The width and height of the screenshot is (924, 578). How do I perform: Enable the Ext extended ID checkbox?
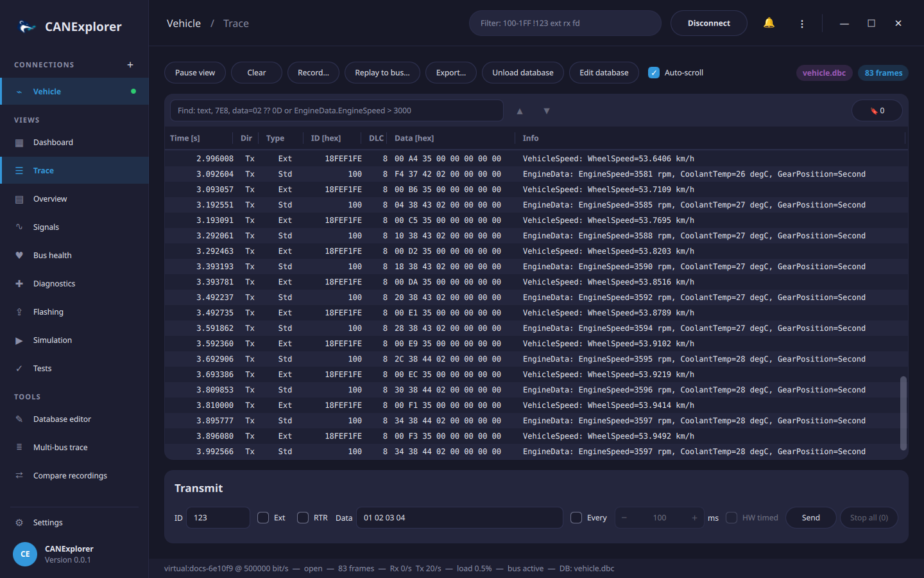(x=263, y=518)
